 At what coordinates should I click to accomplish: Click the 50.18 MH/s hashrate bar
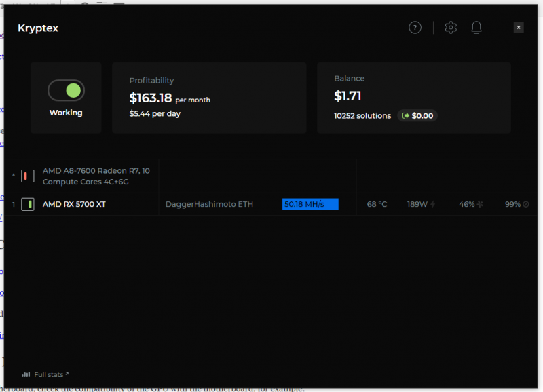pos(310,204)
